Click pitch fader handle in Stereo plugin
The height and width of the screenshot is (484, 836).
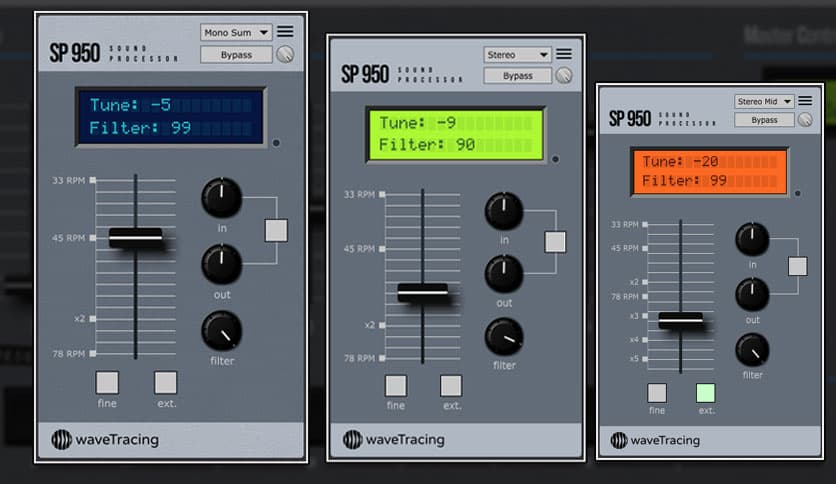[422, 292]
